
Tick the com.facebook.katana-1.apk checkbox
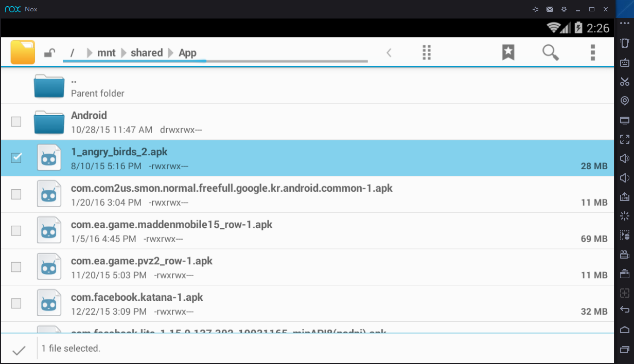click(x=16, y=303)
